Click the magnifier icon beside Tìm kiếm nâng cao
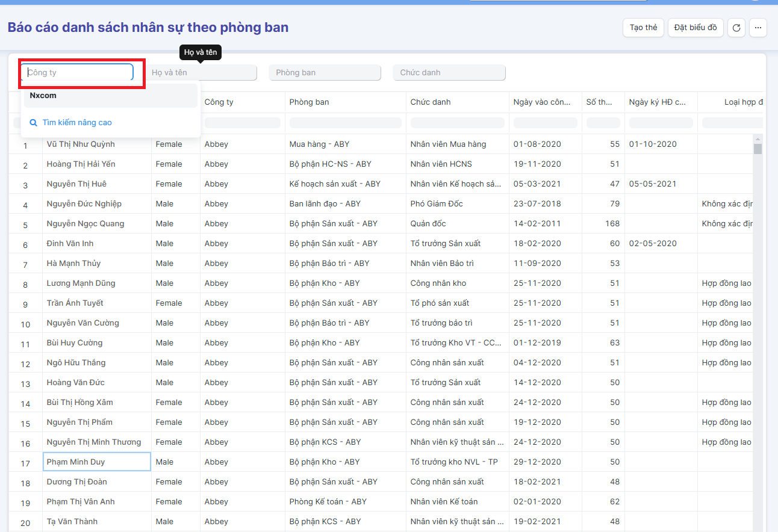 click(34, 123)
